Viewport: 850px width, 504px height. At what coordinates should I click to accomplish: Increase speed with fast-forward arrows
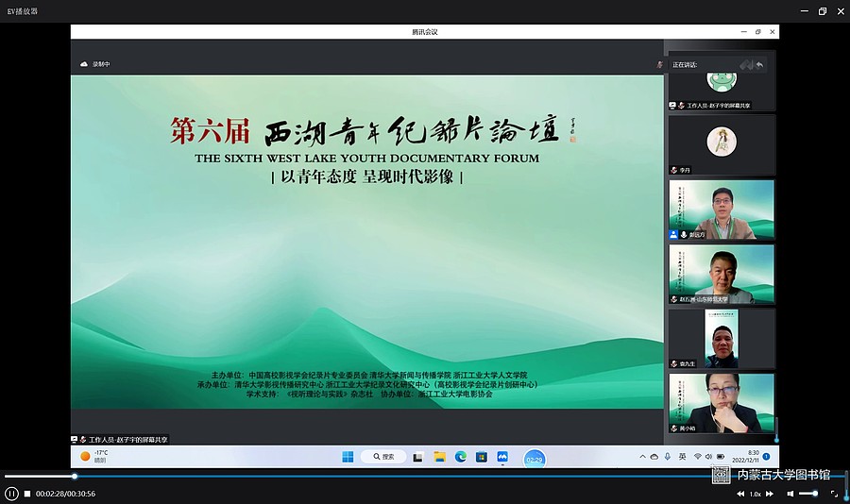[x=769, y=494]
